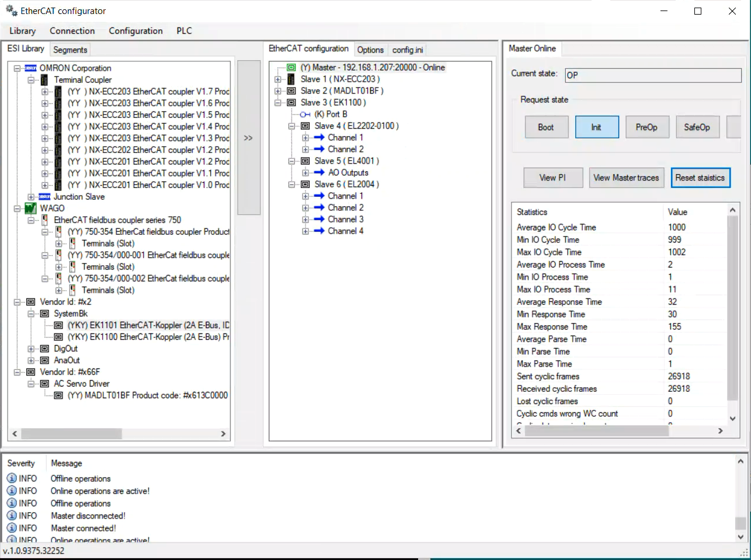
Task: Click the blue arrow of Slave 6 Channel 4
Action: (319, 231)
